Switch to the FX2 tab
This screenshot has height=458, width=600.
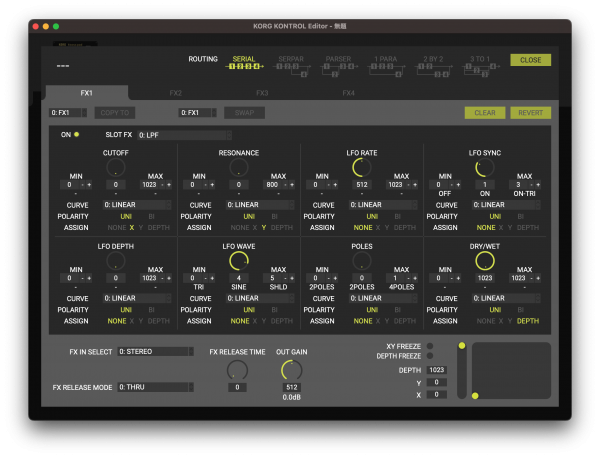pos(175,93)
